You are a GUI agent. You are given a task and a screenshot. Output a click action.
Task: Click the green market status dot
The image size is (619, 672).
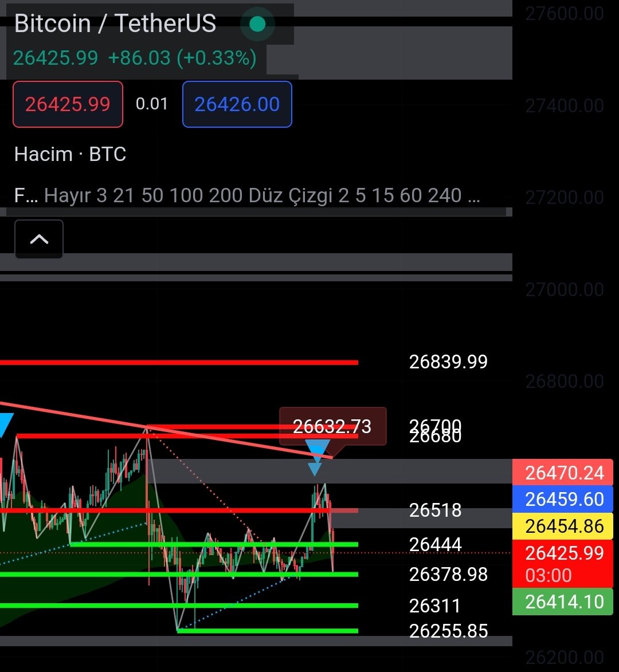click(x=257, y=24)
